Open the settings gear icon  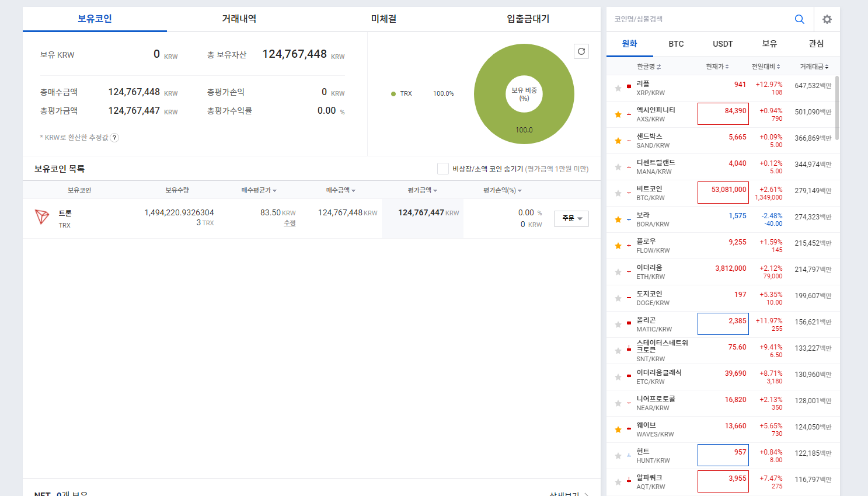[827, 19]
